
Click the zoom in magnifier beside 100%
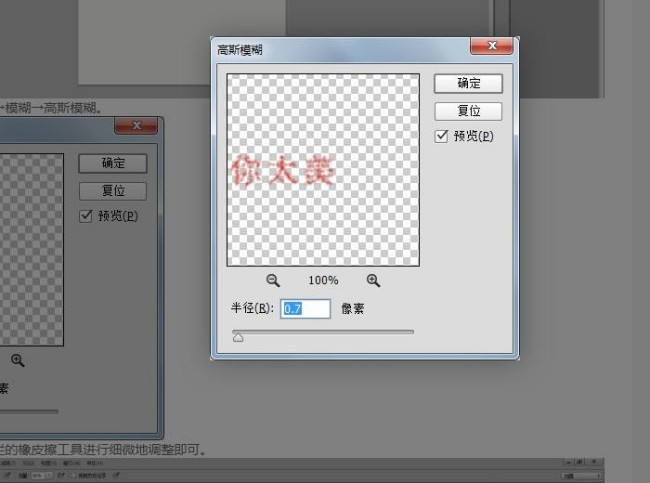click(x=373, y=281)
